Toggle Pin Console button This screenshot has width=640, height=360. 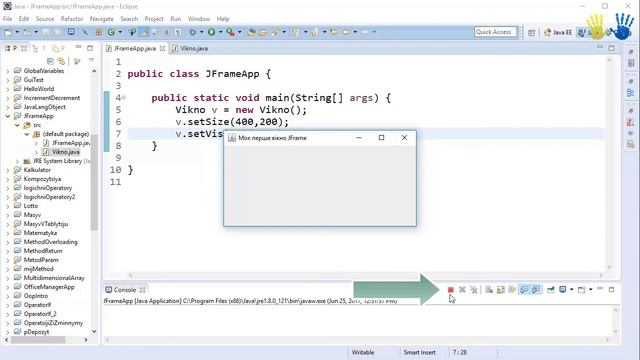(x=551, y=289)
